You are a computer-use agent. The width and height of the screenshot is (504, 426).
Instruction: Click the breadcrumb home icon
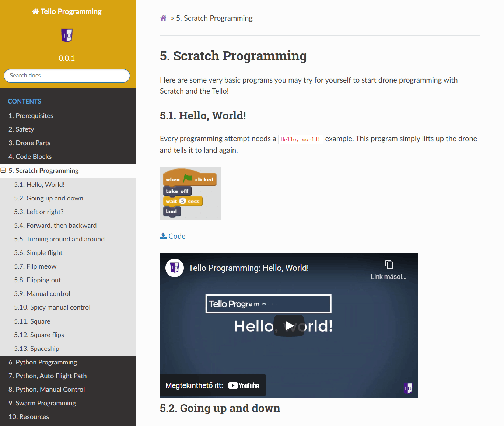click(163, 18)
